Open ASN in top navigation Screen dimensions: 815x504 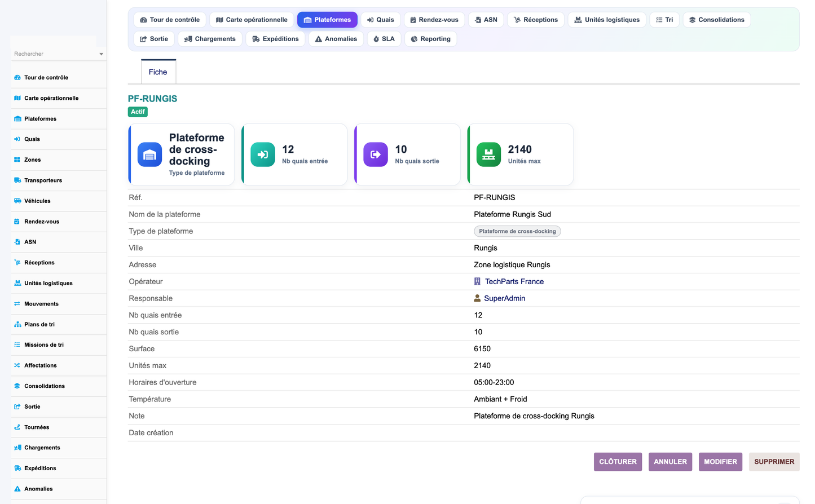tap(486, 20)
